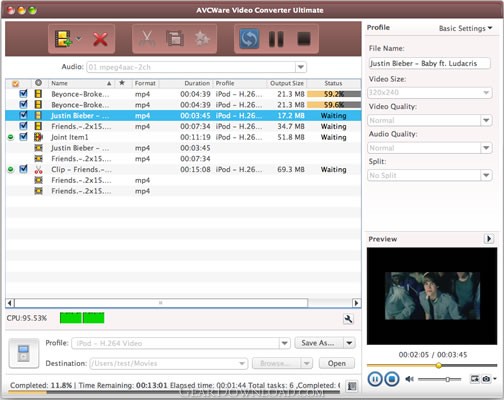Mute the preview speaker icon
Image resolution: width=504 pixels, height=400 pixels.
click(x=409, y=379)
